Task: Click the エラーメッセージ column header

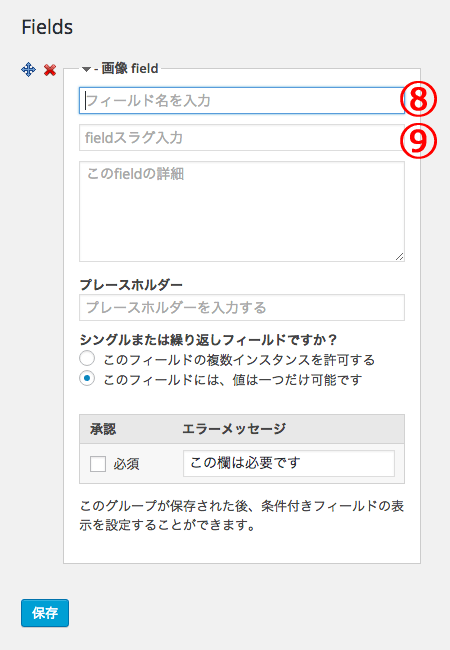Action: click(234, 429)
